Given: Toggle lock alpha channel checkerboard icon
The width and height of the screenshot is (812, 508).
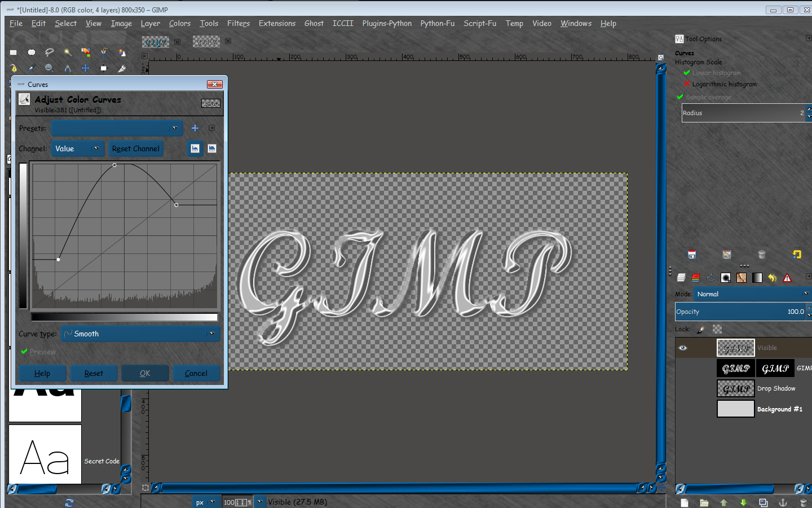Looking at the screenshot, I should (717, 329).
